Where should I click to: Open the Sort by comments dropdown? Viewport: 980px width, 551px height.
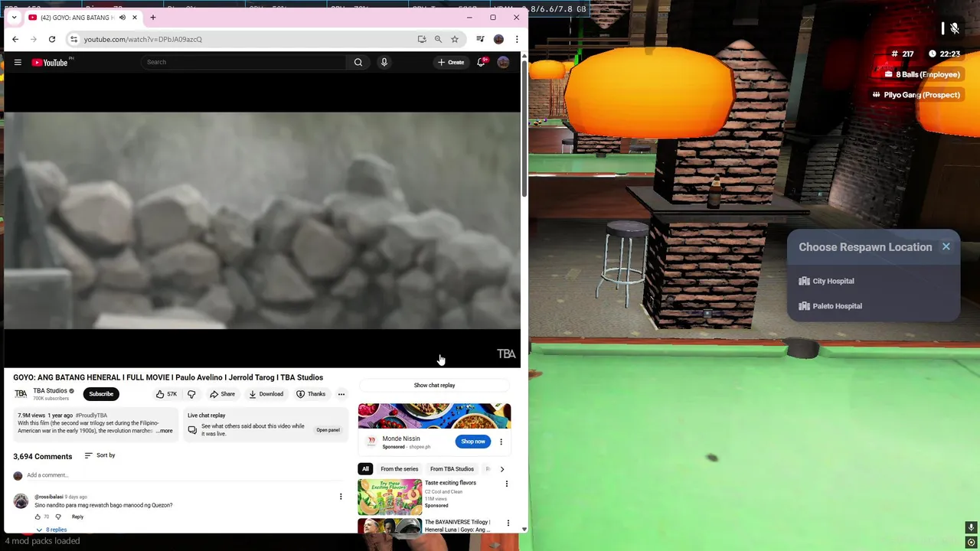(100, 455)
